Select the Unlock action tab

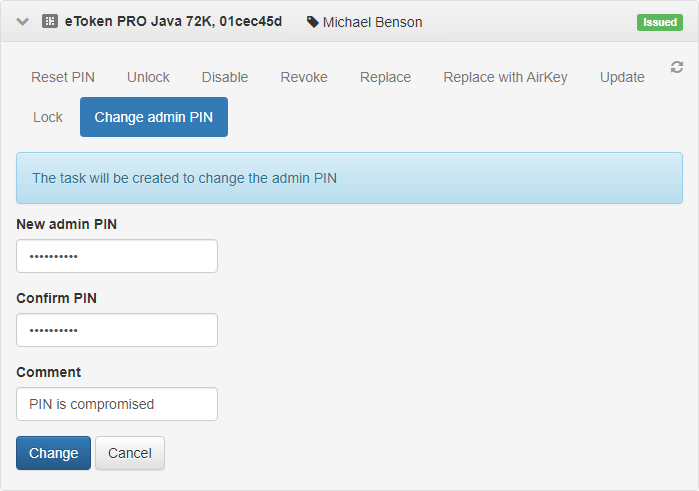148,77
